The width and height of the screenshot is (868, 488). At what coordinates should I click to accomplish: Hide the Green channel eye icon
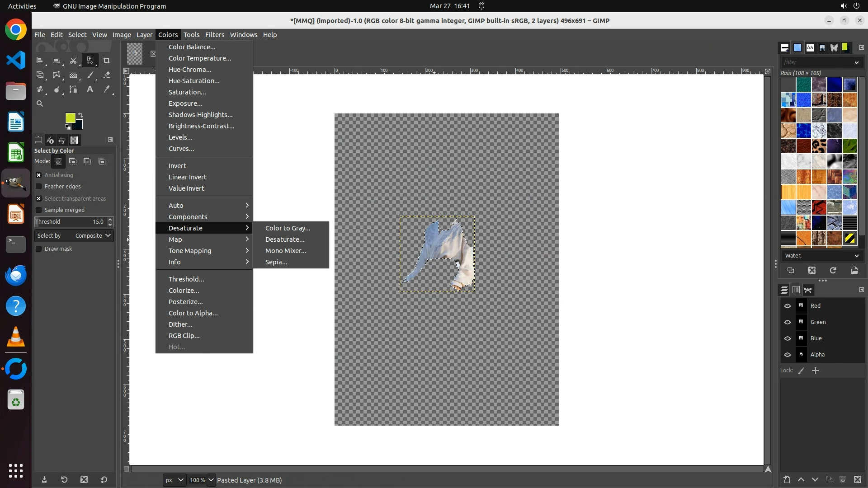(x=788, y=322)
